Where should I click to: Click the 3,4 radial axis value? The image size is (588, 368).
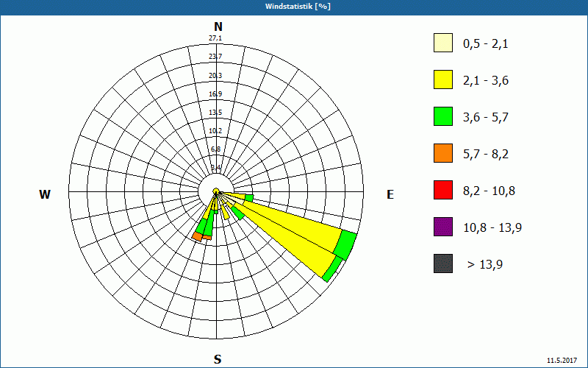pyautogui.click(x=215, y=167)
